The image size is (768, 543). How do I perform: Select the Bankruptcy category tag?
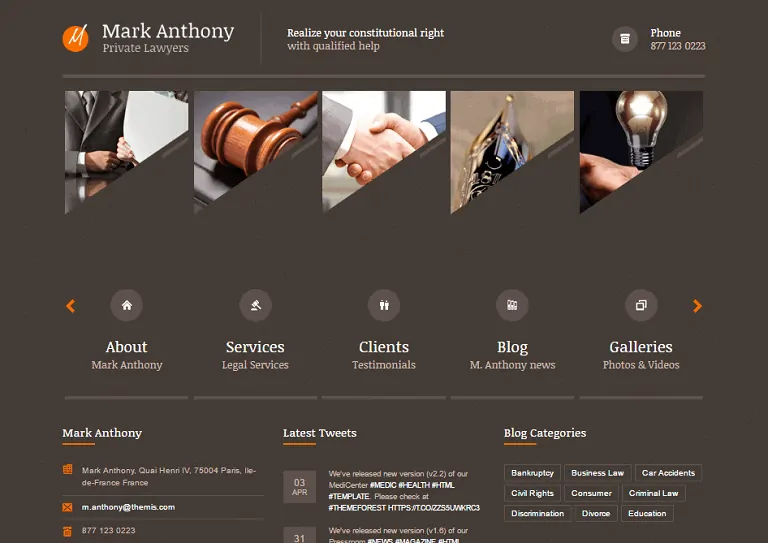[532, 473]
